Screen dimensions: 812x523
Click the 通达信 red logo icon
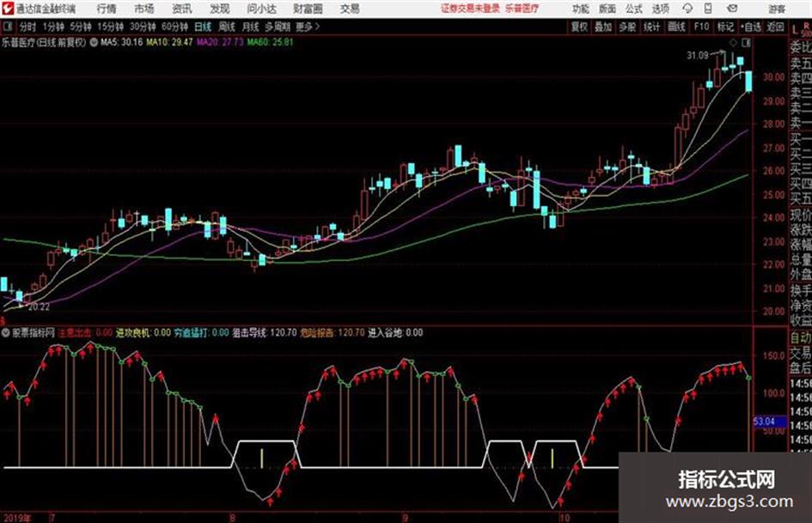(8, 9)
